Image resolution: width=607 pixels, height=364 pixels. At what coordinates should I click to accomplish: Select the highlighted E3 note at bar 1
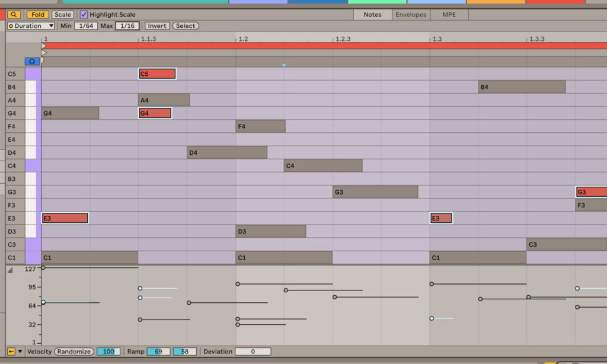point(65,218)
